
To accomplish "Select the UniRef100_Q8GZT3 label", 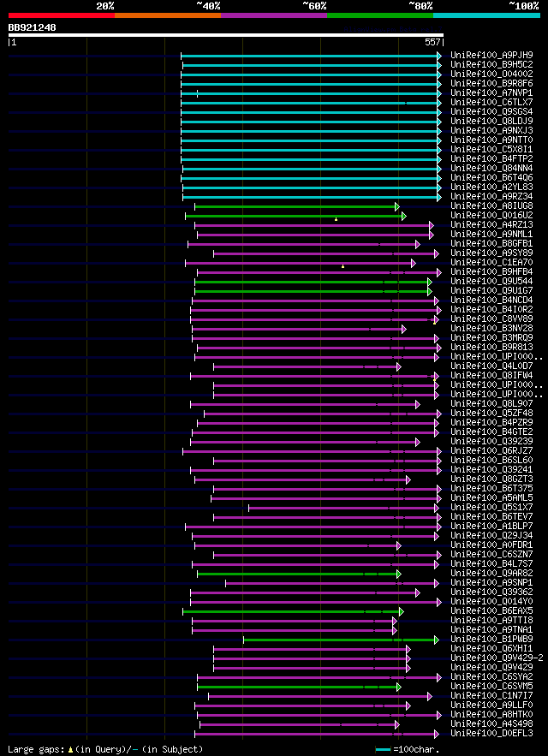I will 491,479.
